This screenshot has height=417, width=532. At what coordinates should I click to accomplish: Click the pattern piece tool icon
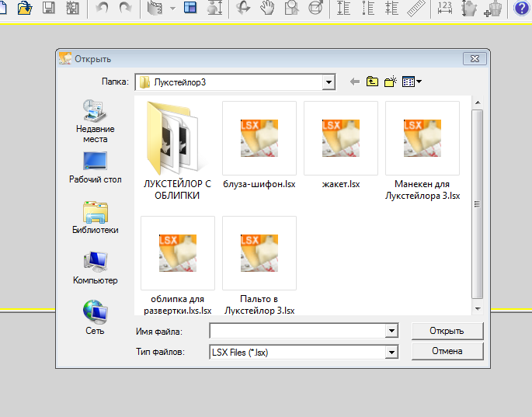155,8
